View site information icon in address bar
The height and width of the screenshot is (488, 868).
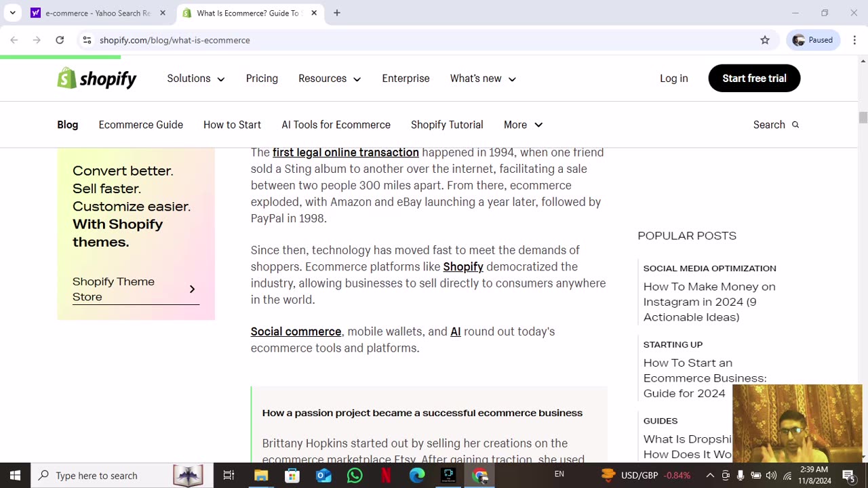[x=87, y=40]
